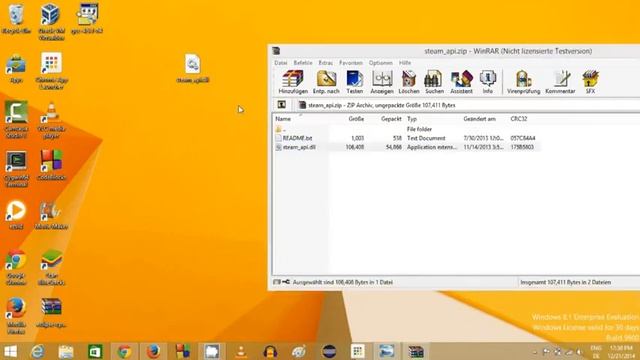Select the Chrome App Launcher desktop icon
Image resolution: width=640 pixels, height=360 pixels.
tap(51, 71)
